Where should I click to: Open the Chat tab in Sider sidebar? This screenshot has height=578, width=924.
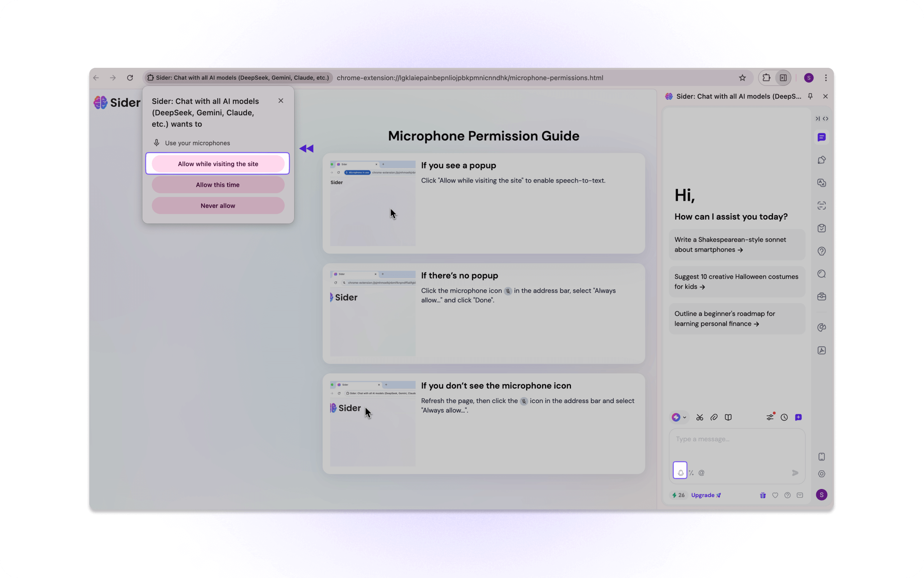pos(822,138)
